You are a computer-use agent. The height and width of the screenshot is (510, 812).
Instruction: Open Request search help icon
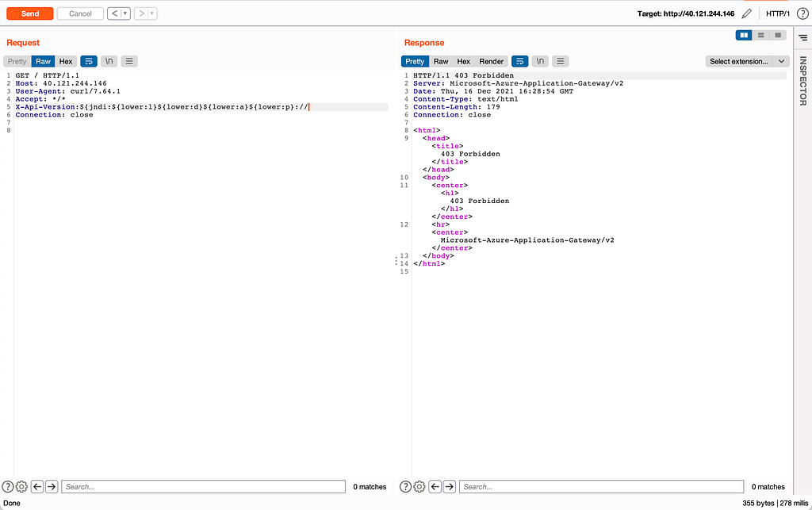pos(8,487)
